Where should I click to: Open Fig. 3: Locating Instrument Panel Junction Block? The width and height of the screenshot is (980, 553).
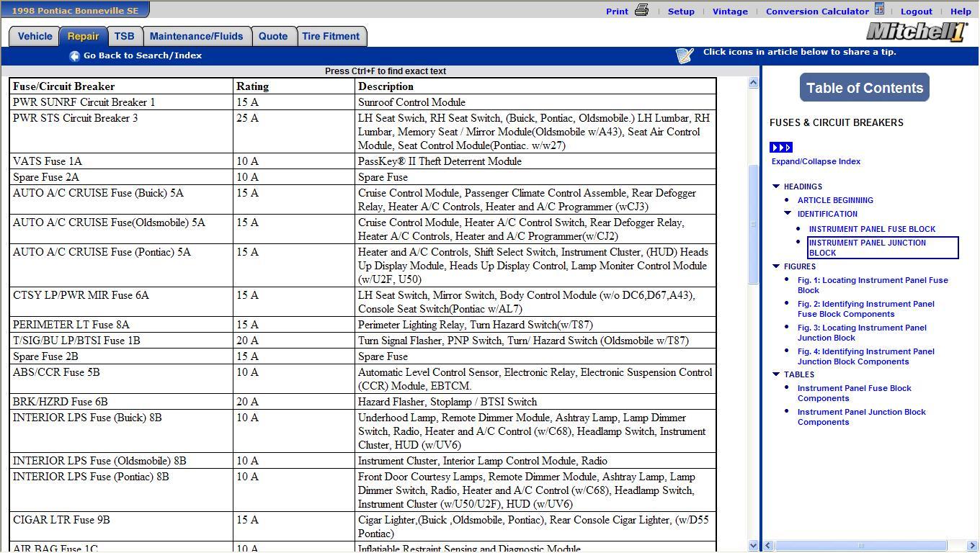pos(862,333)
